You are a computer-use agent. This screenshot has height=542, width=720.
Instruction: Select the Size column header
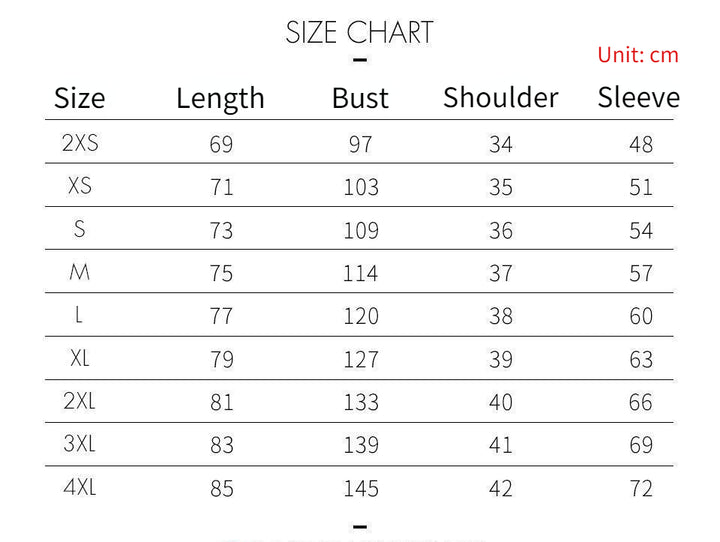[79, 98]
